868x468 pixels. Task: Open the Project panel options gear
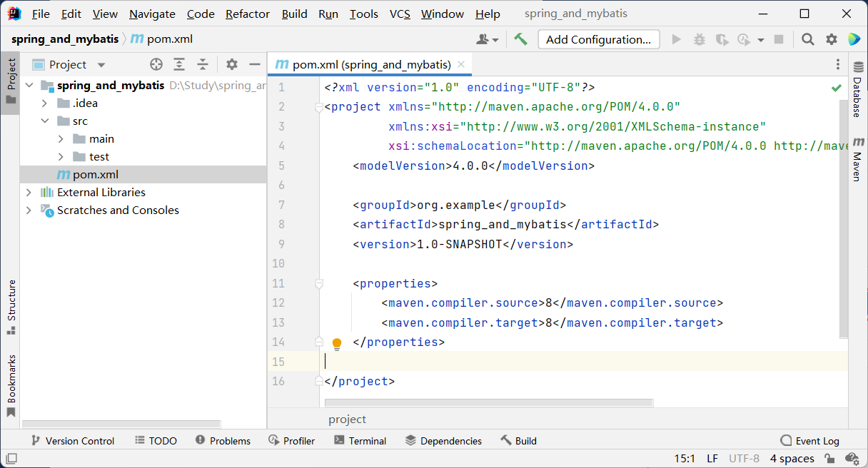click(231, 64)
